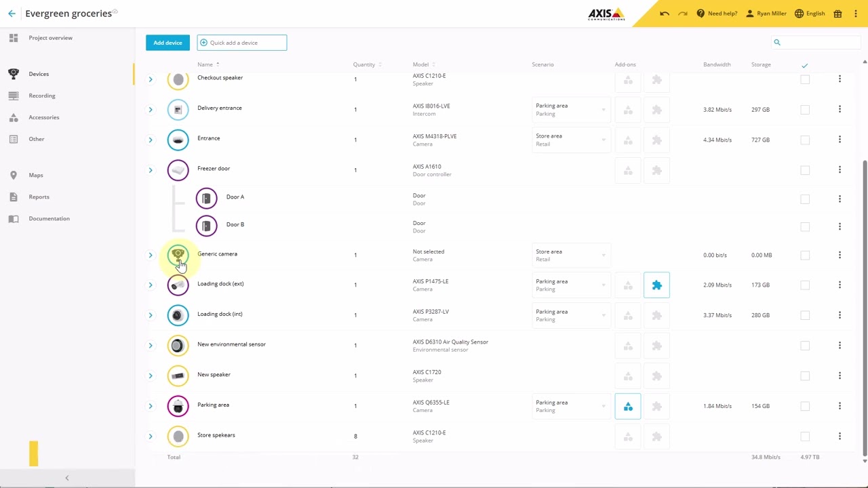Click Loading dock (int) camera icon

click(x=178, y=315)
